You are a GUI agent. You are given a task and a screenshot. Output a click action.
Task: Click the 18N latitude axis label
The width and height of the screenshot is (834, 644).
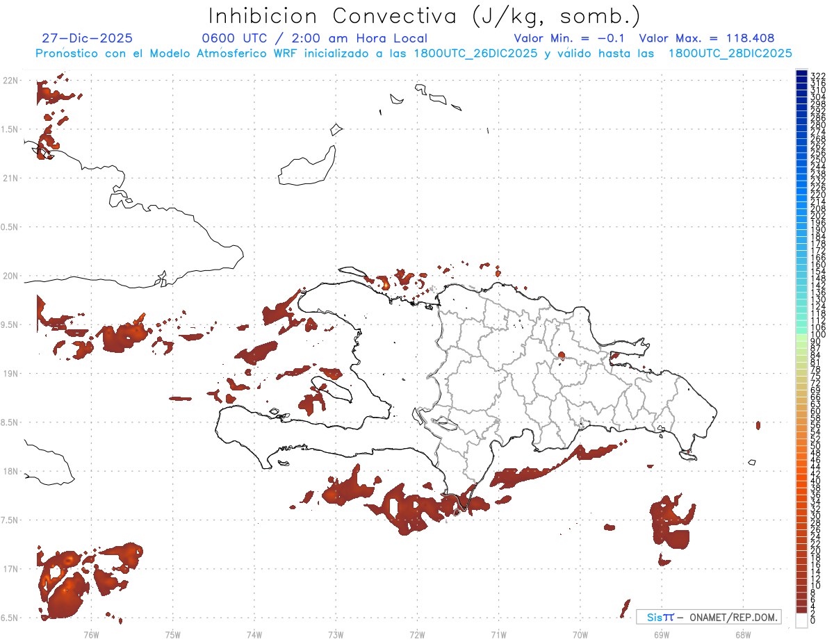click(11, 471)
